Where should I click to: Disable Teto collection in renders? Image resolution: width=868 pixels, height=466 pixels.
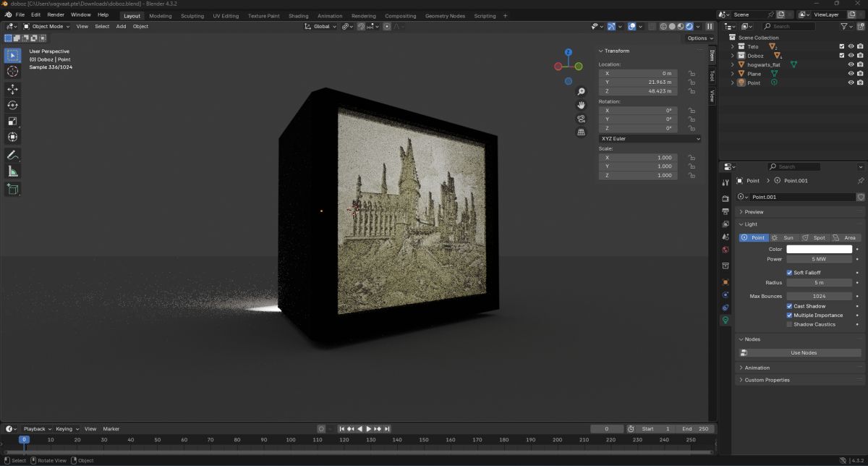pyautogui.click(x=860, y=46)
